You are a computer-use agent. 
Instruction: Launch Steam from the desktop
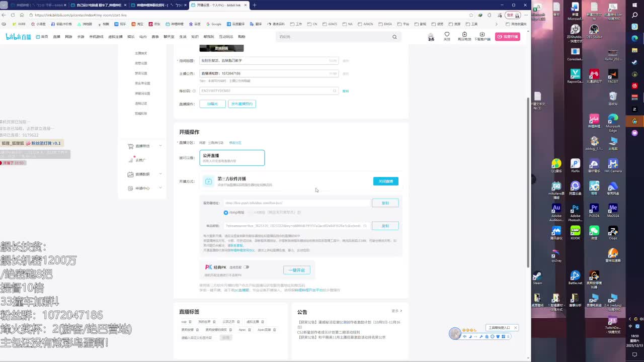tap(537, 278)
